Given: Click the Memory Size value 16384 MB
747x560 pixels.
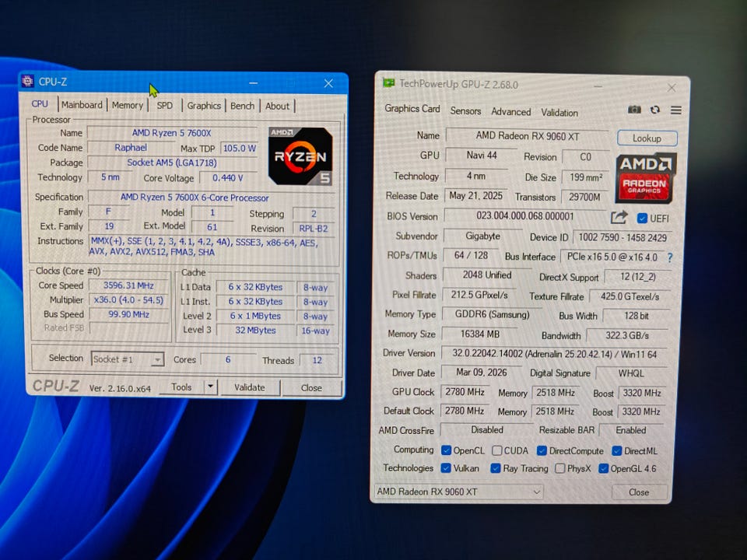Looking at the screenshot, I should (x=480, y=334).
